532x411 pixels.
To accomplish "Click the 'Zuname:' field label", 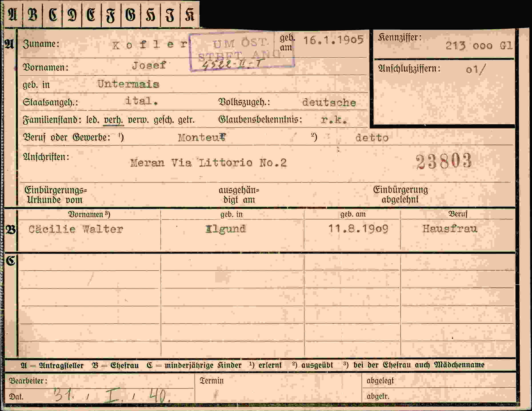I will [41, 44].
